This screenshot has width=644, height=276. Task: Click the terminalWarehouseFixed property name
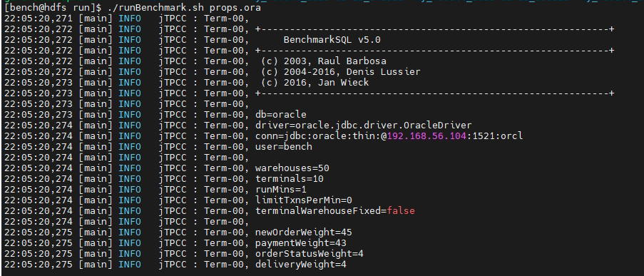click(318, 210)
